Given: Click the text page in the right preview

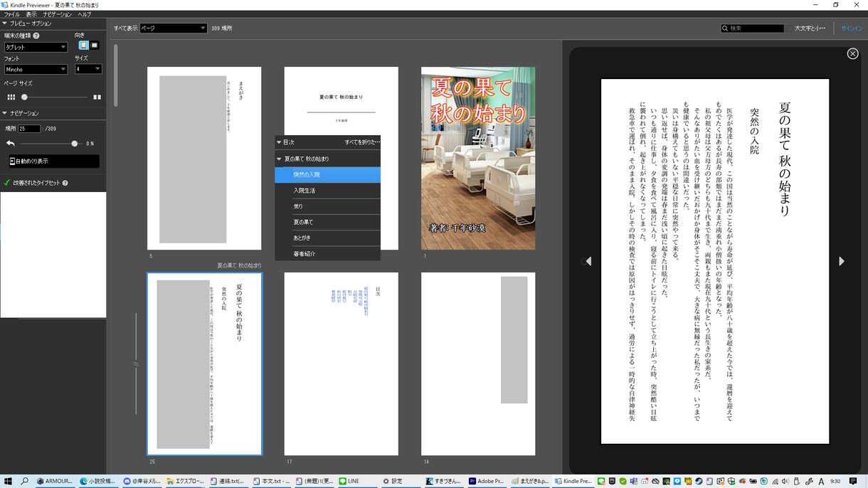Looking at the screenshot, I should [x=715, y=261].
